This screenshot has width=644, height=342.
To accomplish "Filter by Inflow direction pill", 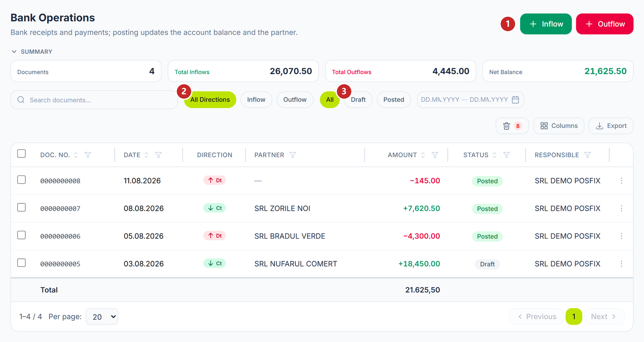I will [256, 100].
